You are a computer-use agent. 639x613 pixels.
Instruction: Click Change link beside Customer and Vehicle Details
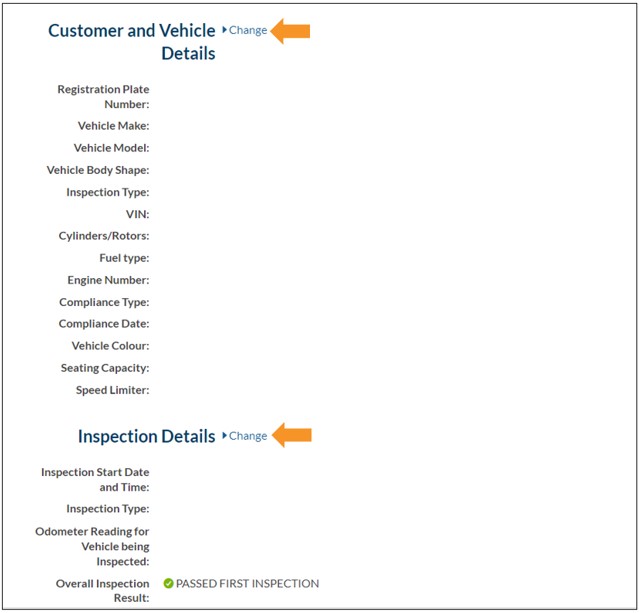click(248, 30)
